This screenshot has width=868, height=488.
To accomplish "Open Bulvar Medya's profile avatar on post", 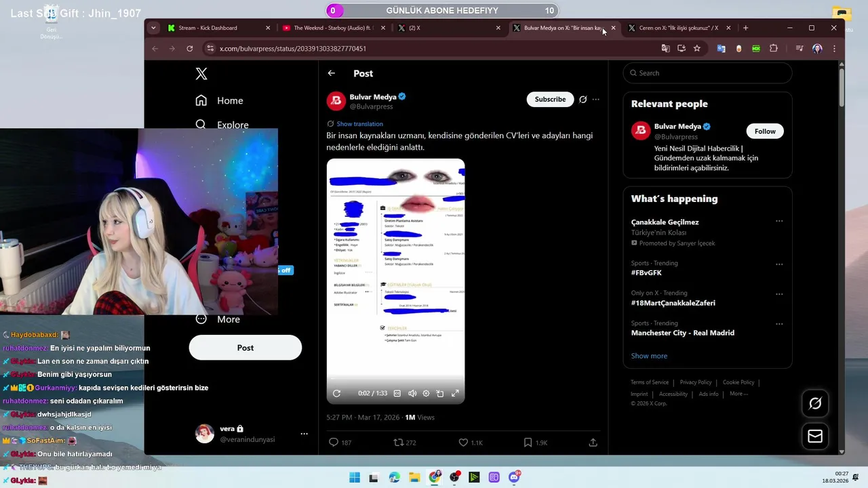I will click(336, 101).
